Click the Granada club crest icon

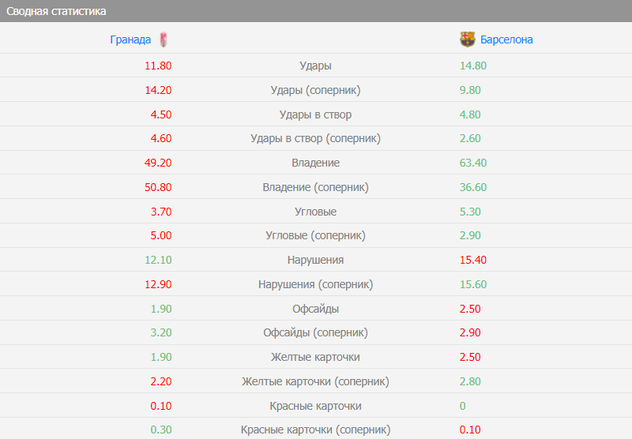[162, 40]
